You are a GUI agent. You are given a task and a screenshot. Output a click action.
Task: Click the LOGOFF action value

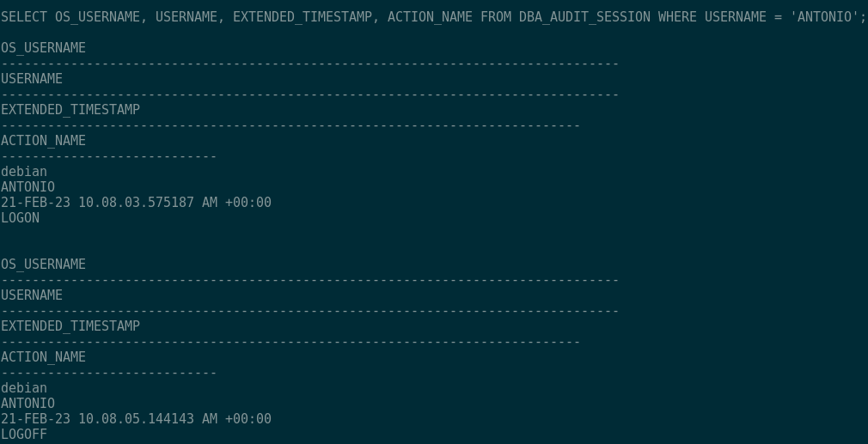tap(24, 435)
